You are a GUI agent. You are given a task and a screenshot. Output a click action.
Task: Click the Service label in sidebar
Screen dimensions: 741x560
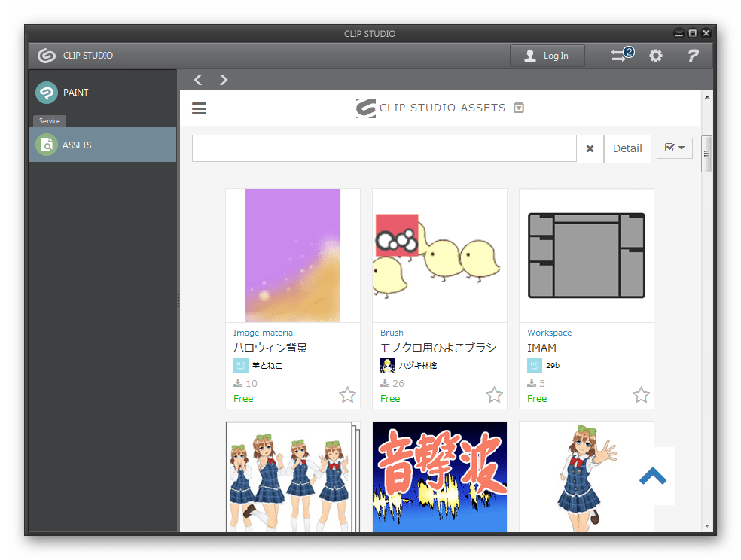(x=50, y=121)
